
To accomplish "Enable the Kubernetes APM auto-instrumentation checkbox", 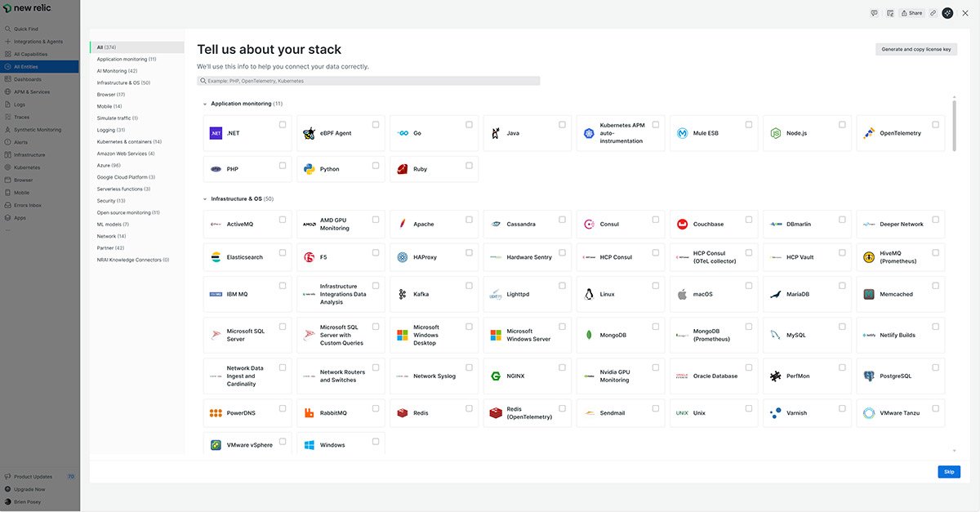I will click(656, 124).
